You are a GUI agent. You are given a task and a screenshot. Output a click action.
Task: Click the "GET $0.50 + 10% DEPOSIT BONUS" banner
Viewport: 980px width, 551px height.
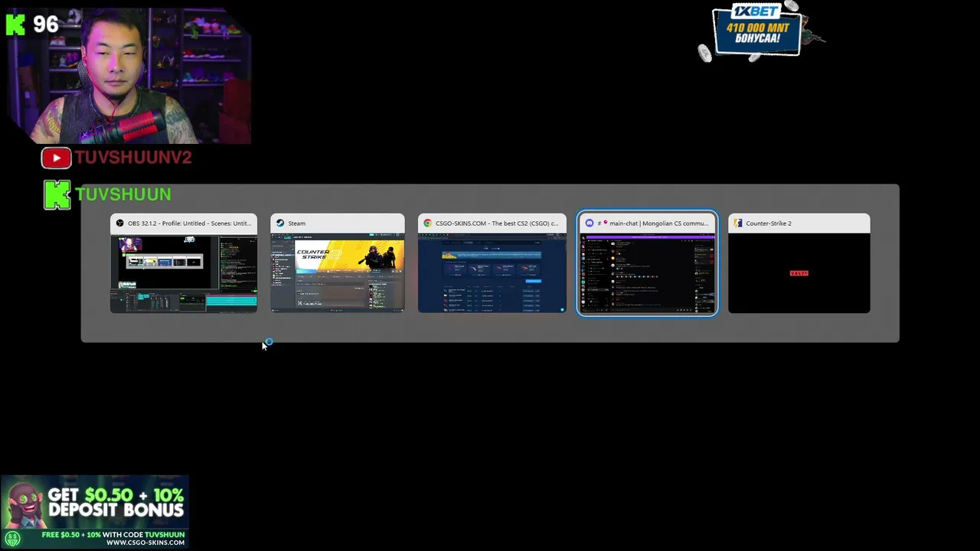tap(95, 512)
